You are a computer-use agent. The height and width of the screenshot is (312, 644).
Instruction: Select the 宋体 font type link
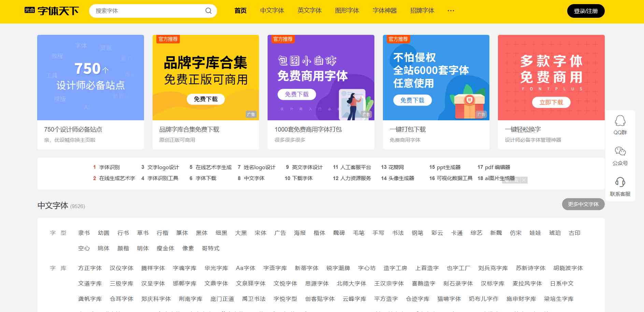pyautogui.click(x=260, y=233)
